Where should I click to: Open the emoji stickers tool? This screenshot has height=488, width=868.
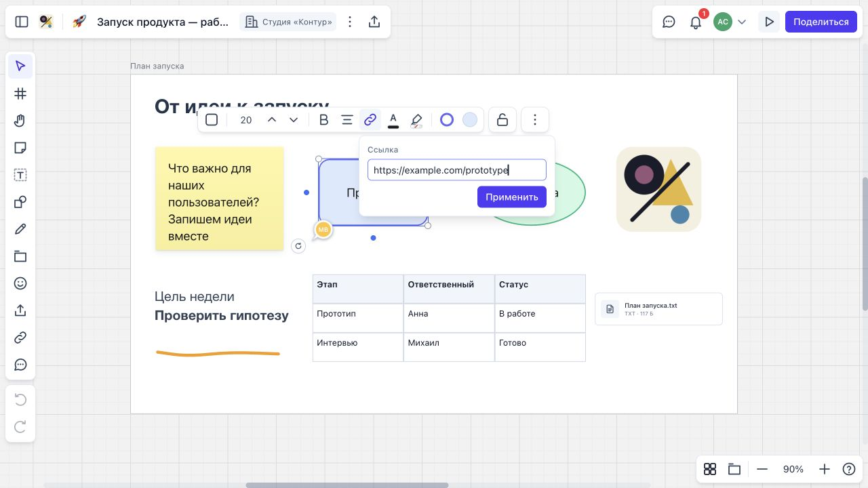pos(20,283)
